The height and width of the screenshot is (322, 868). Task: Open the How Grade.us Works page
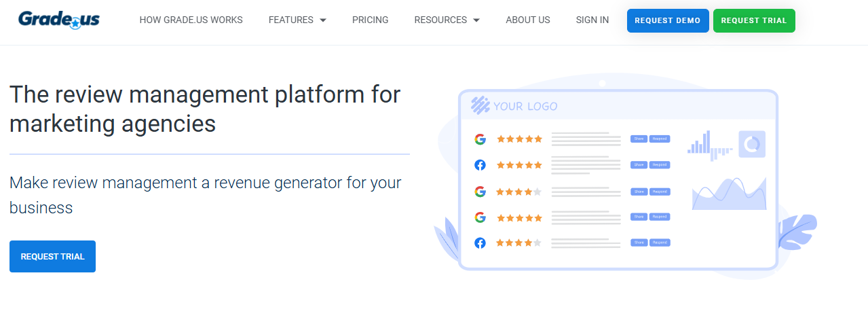click(x=191, y=20)
